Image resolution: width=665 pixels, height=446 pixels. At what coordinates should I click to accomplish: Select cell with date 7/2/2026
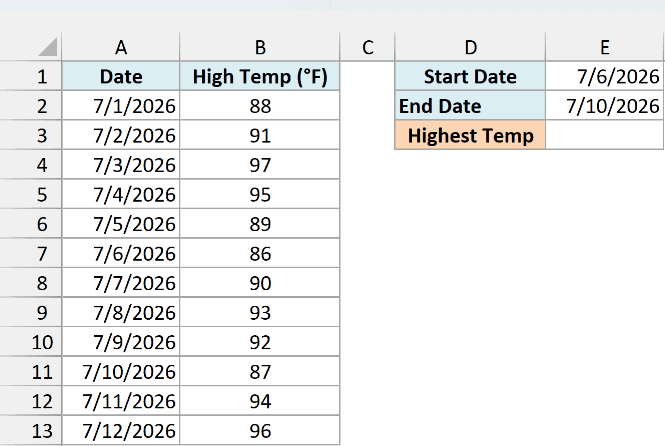click(x=121, y=135)
